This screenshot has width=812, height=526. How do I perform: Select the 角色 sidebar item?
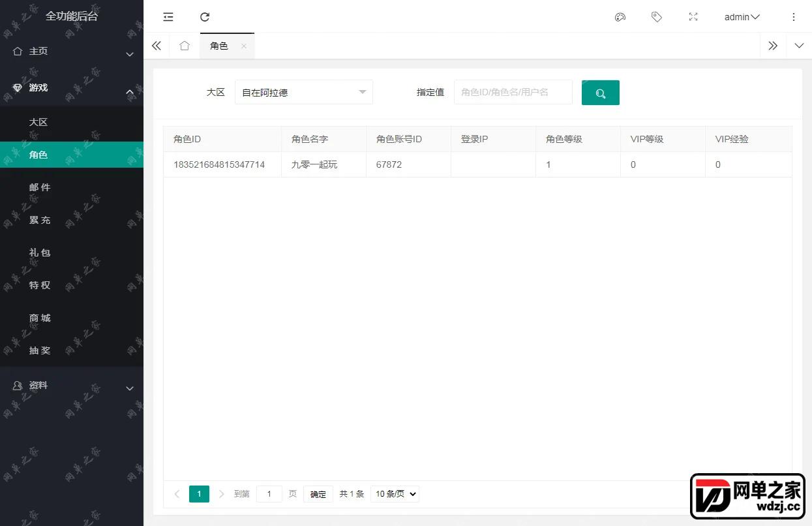72,155
